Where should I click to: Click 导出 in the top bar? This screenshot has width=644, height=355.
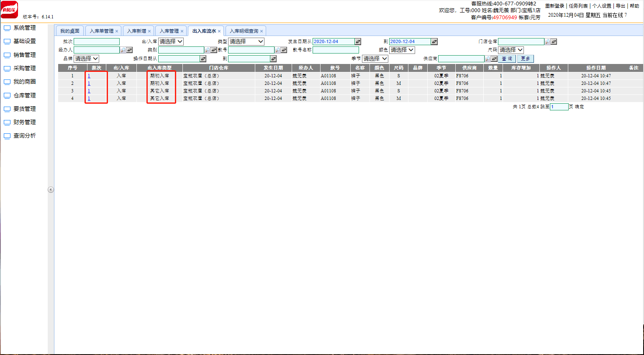click(x=621, y=6)
